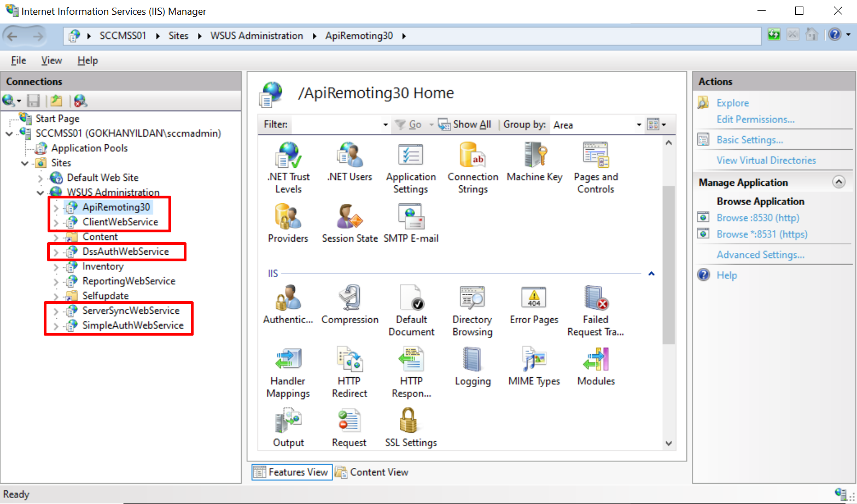857x504 pixels.
Task: Open Application Settings feature
Action: 411,167
